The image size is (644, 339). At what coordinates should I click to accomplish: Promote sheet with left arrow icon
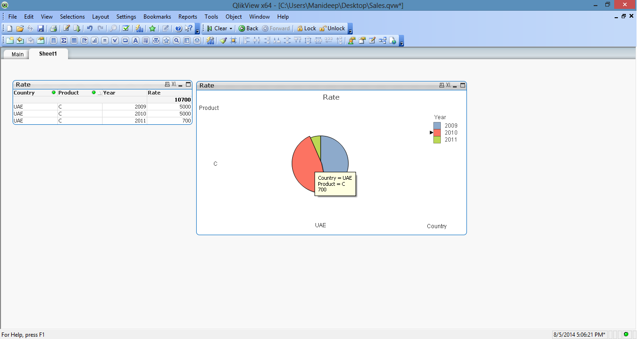[x=20, y=41]
